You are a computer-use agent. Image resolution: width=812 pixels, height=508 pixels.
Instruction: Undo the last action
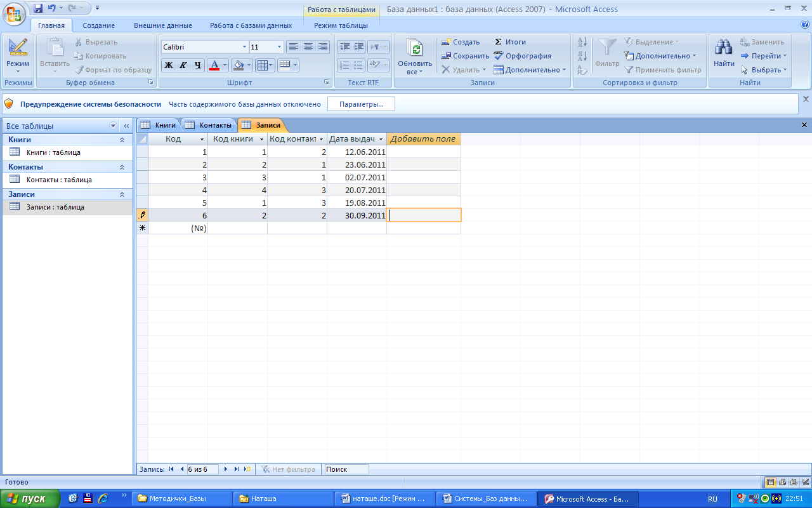click(x=52, y=8)
